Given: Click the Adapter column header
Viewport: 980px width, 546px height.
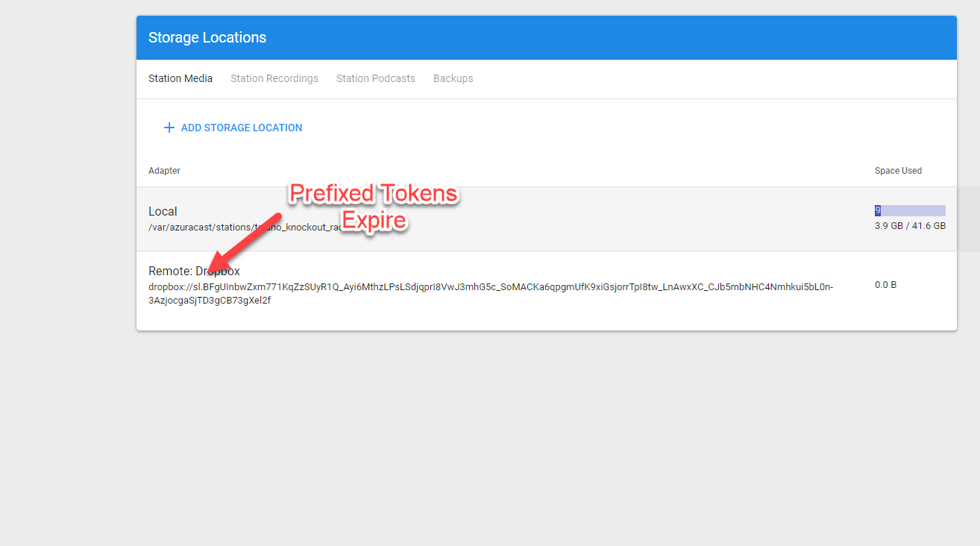Looking at the screenshot, I should 164,171.
